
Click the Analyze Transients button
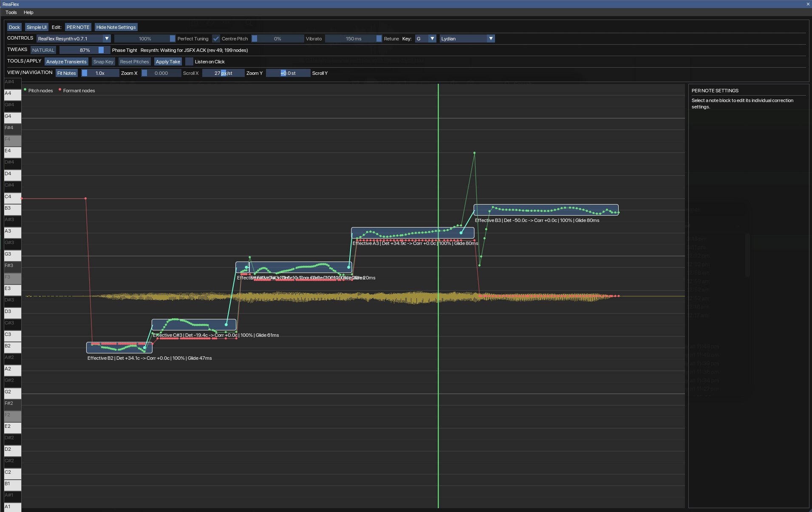[x=66, y=62]
